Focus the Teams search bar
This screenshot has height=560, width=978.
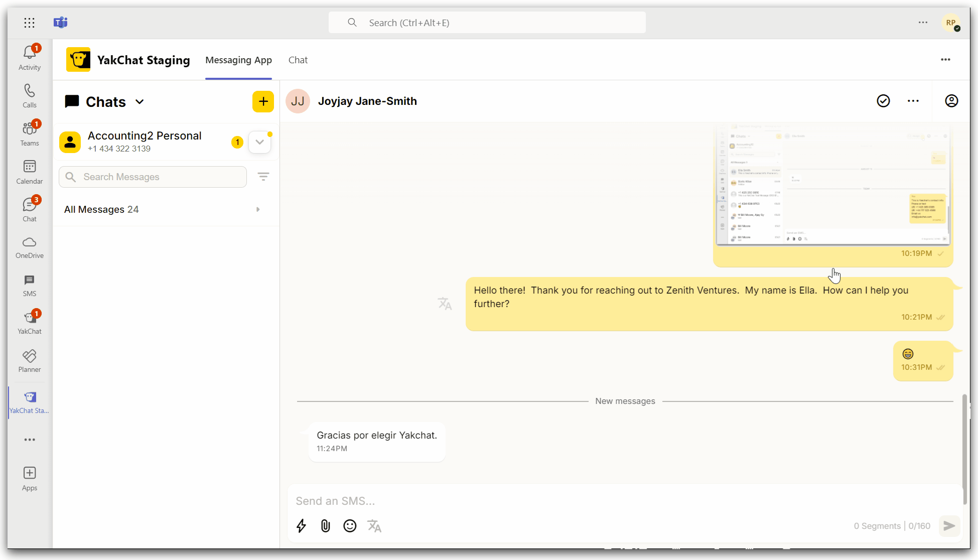(487, 23)
